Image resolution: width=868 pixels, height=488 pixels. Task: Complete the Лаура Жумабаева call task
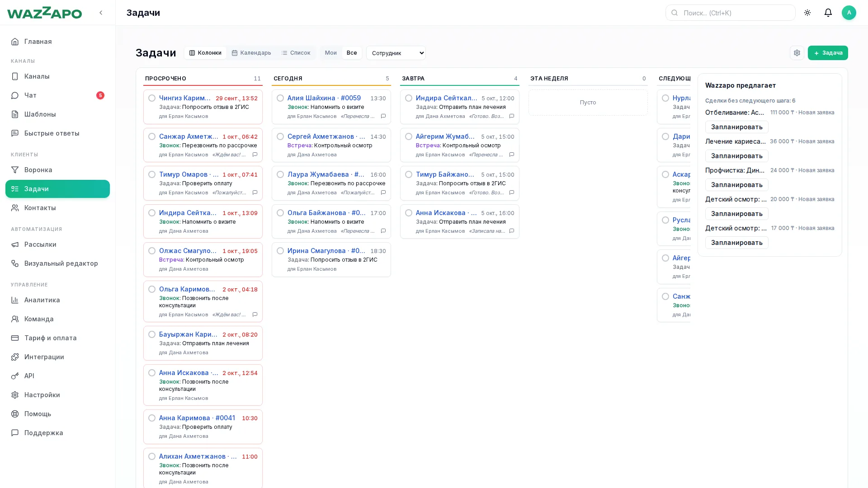[x=280, y=174]
